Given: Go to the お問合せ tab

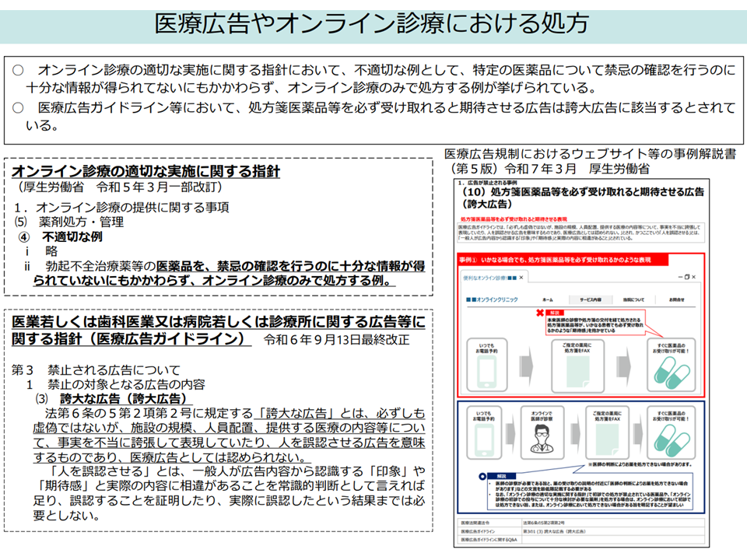Looking at the screenshot, I should click(x=676, y=299).
